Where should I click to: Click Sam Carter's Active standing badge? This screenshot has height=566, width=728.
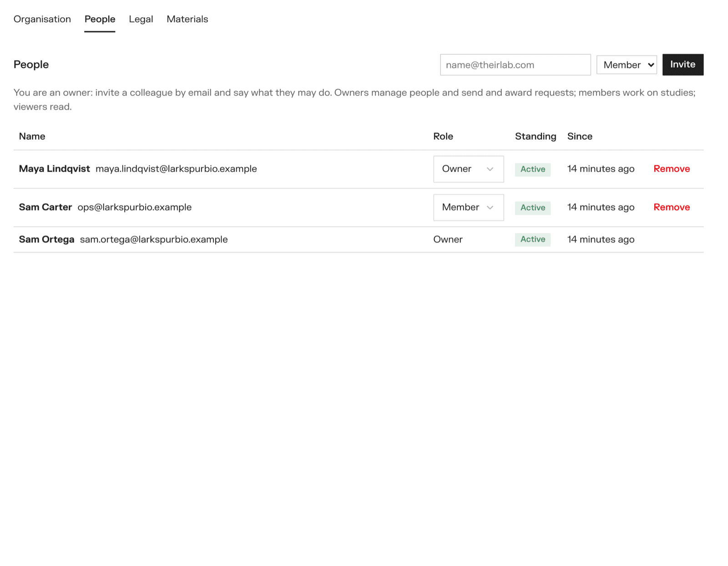click(x=533, y=208)
